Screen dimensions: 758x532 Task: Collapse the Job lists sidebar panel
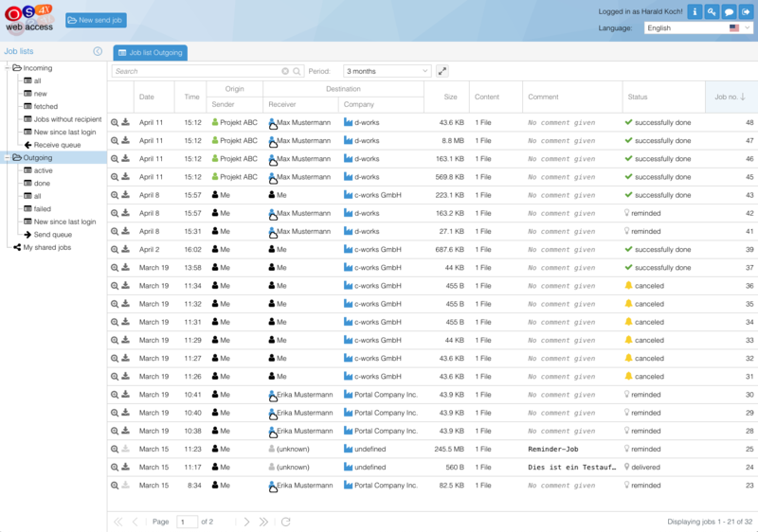98,51
